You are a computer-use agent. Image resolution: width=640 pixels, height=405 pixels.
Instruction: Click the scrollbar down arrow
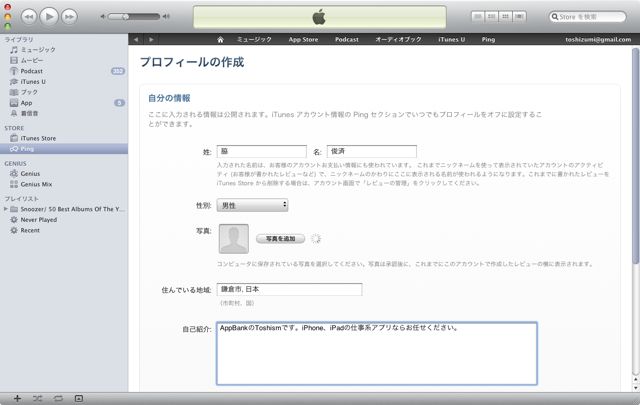635,388
